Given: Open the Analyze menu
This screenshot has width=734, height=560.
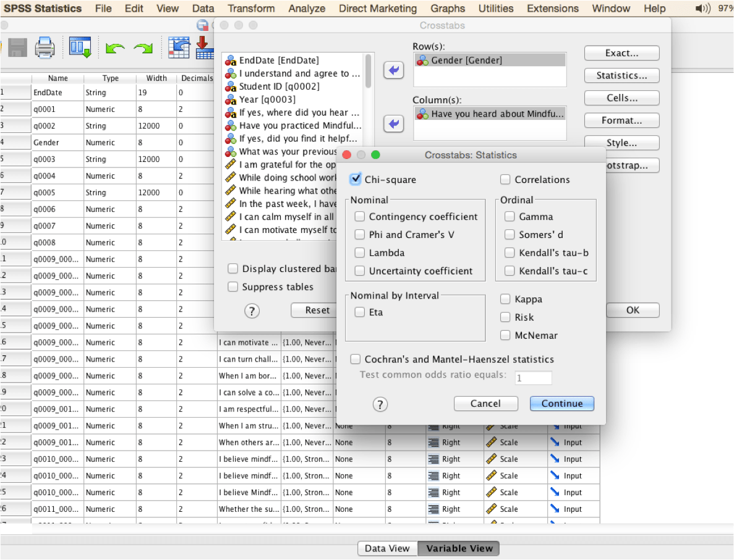Looking at the screenshot, I should [x=307, y=9].
